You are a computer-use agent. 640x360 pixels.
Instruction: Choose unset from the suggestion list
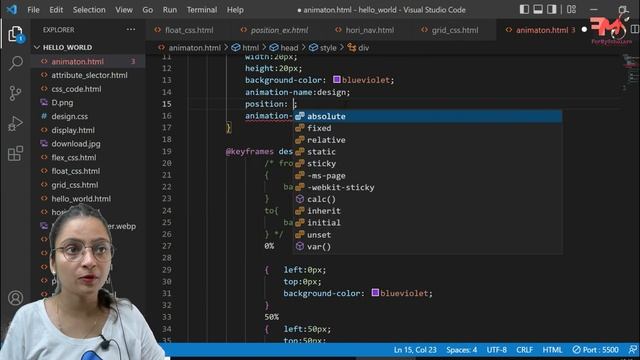click(x=427, y=235)
